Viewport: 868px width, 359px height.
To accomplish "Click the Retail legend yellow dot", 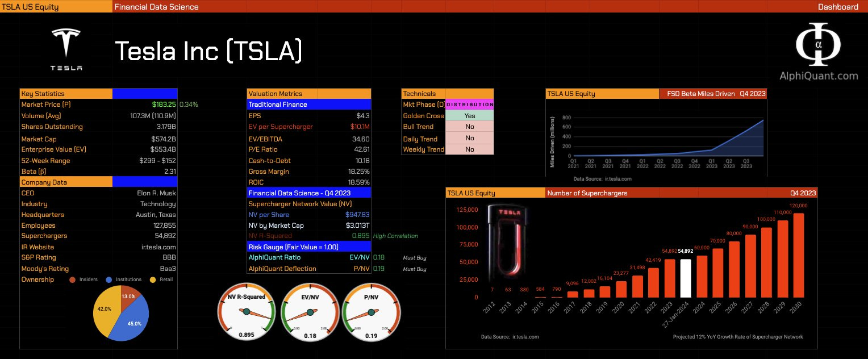I will pyautogui.click(x=152, y=279).
